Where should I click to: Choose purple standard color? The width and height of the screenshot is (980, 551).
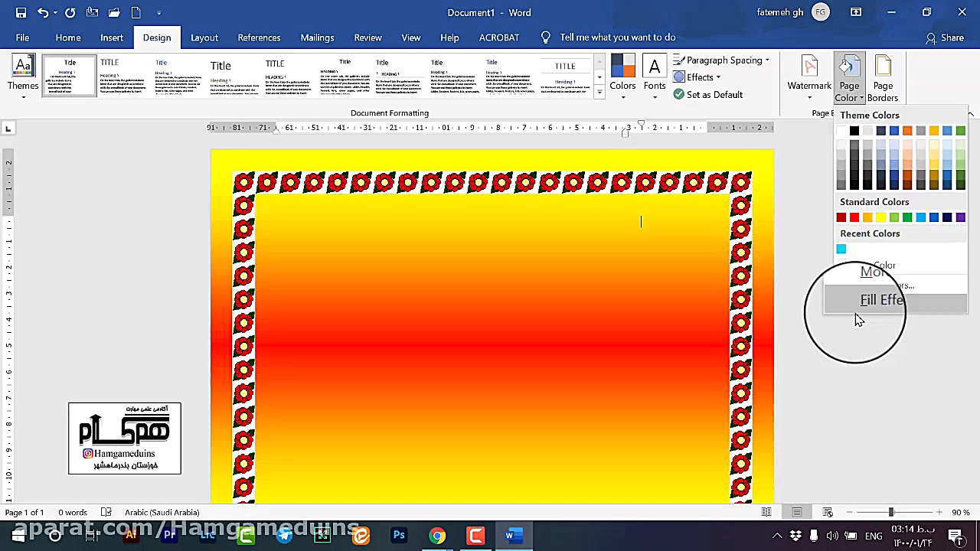coord(960,218)
